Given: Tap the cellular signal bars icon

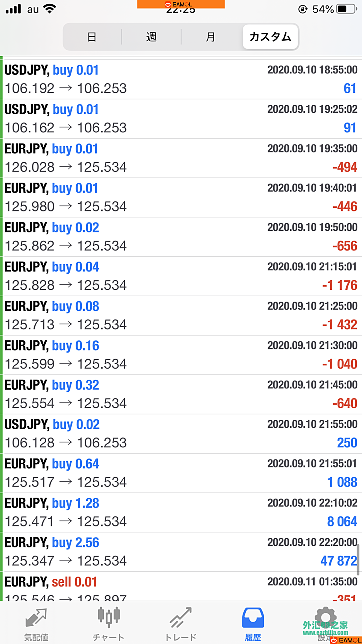Looking at the screenshot, I should [13, 9].
